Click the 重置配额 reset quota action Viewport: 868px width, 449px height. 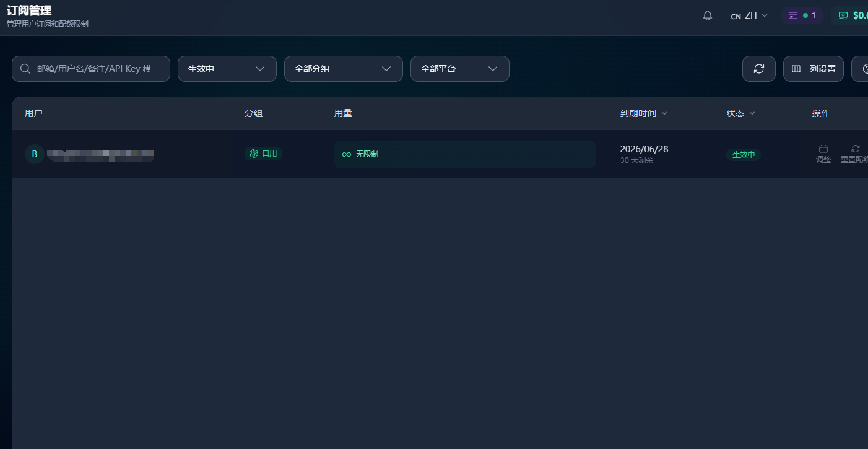855,154
